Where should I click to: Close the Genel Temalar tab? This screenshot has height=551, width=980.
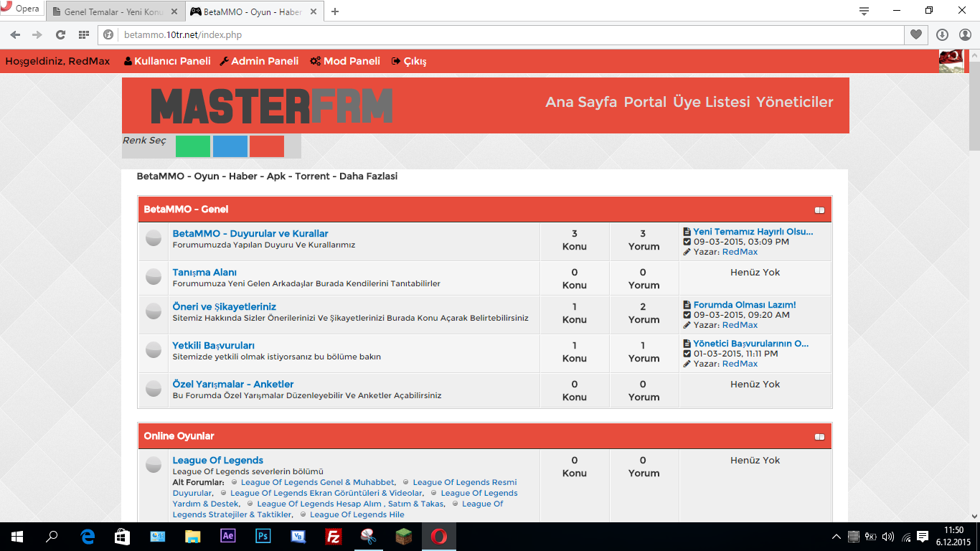click(174, 11)
